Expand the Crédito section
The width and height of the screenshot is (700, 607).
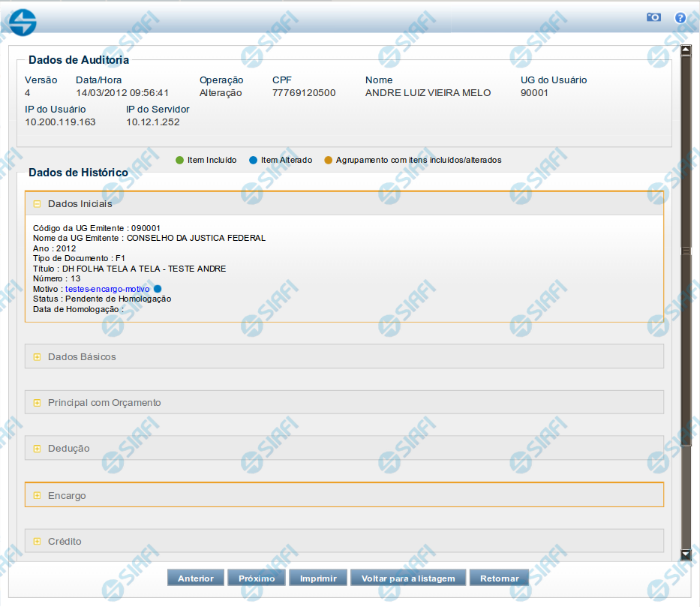click(x=37, y=542)
